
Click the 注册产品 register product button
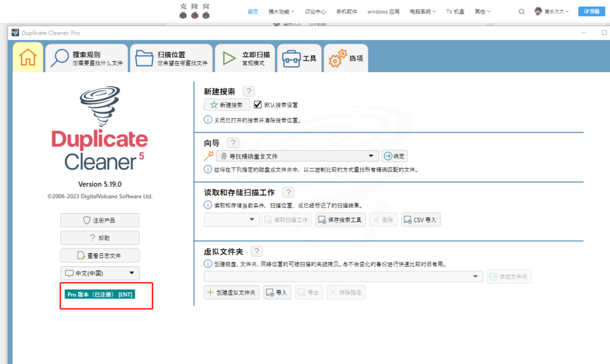[99, 220]
